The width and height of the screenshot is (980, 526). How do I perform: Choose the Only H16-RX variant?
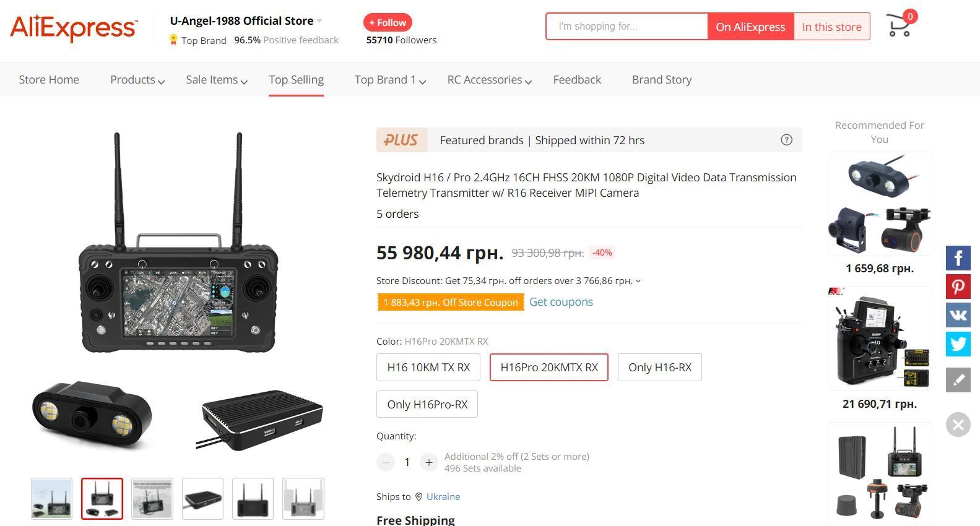tap(659, 367)
